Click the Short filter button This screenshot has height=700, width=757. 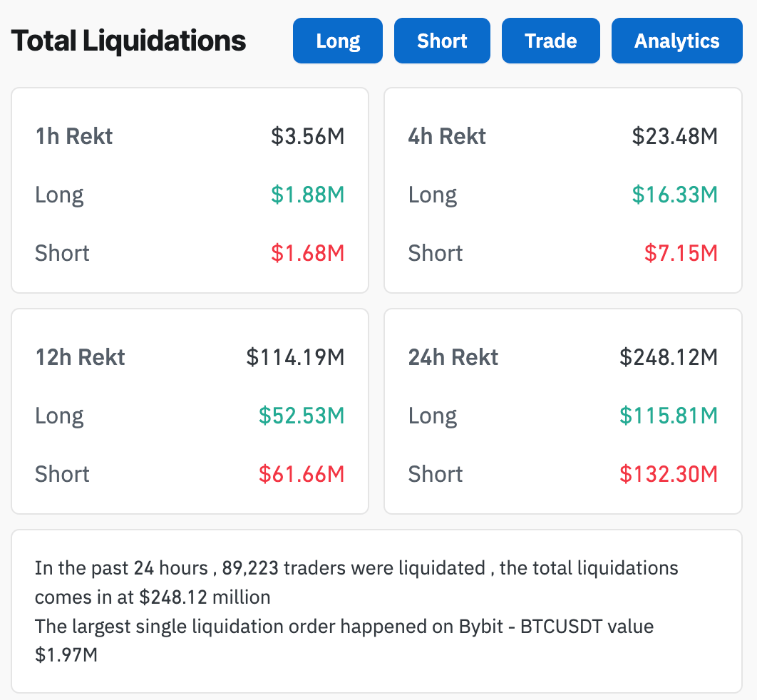click(442, 41)
